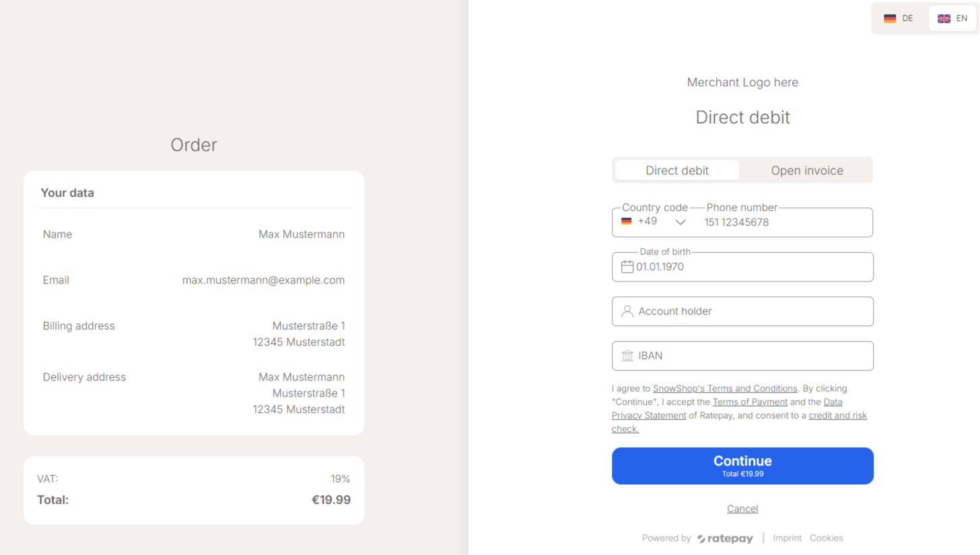Open the Terms of Payment link

pos(750,402)
